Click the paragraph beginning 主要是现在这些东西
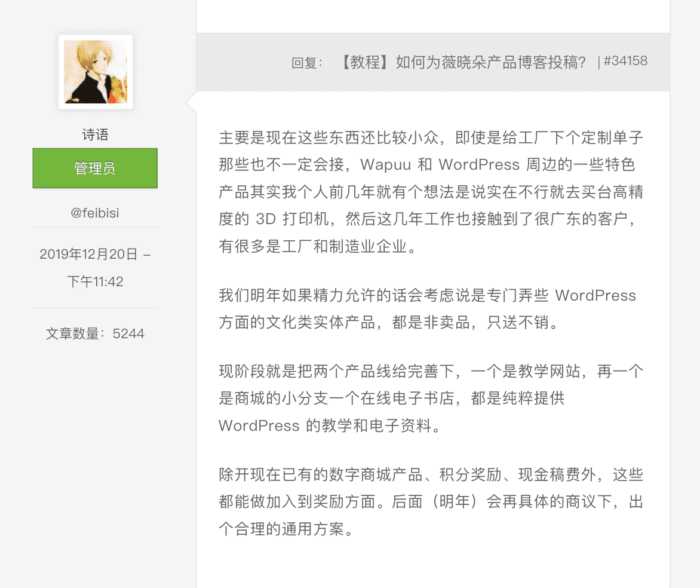 tap(431, 192)
